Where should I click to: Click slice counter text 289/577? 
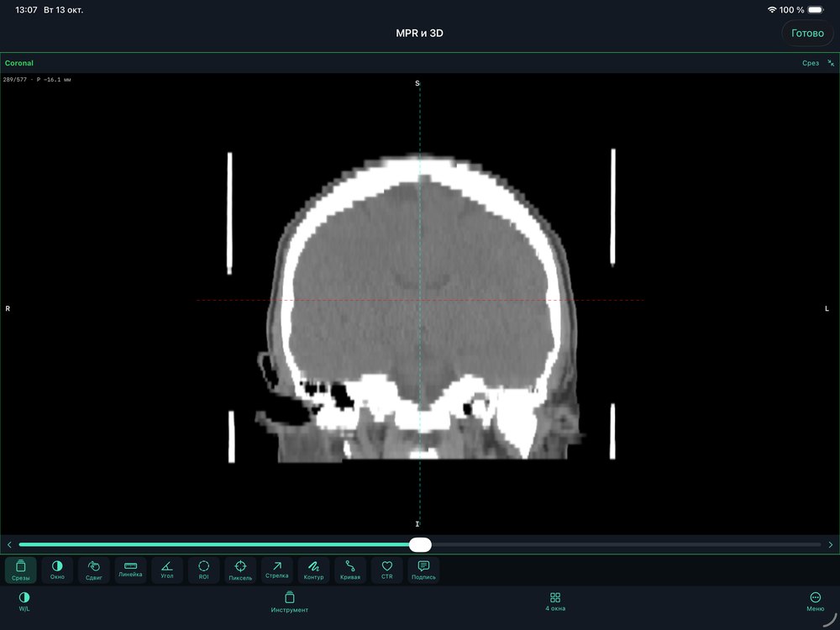[14, 80]
